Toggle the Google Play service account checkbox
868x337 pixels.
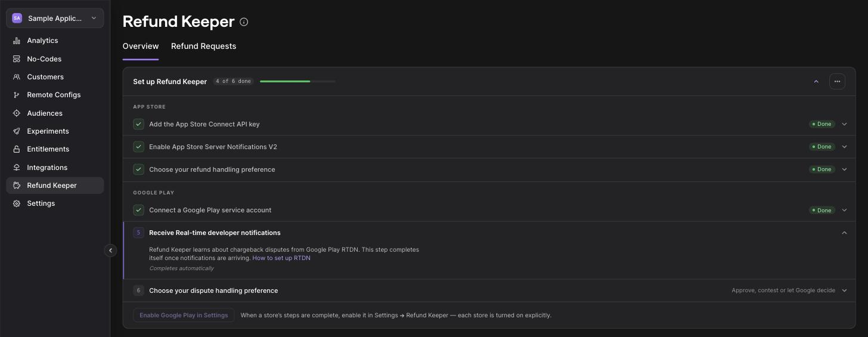138,210
